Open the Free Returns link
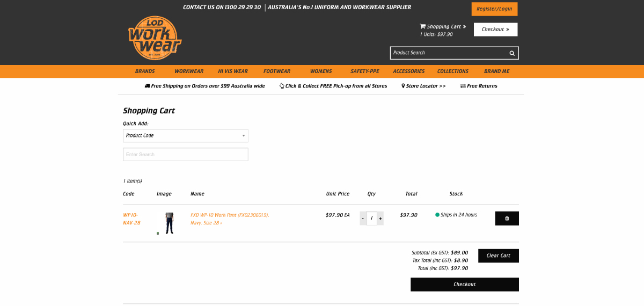 click(x=479, y=86)
